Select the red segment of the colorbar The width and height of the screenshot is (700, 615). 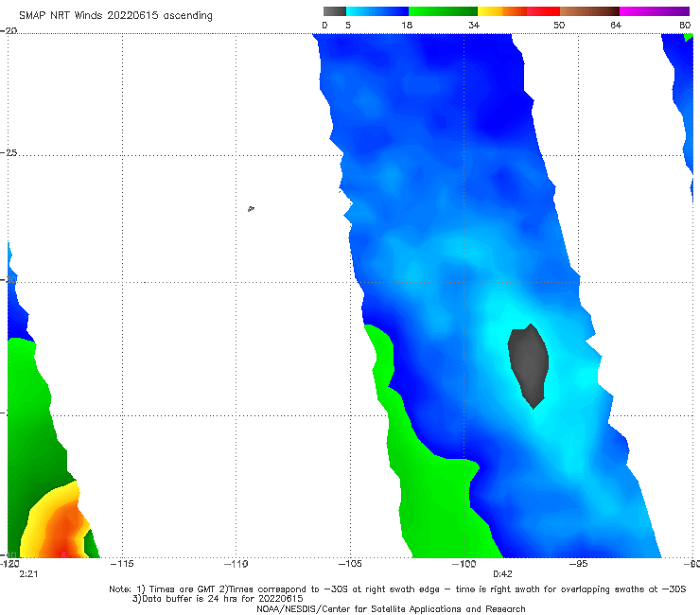tap(543, 11)
